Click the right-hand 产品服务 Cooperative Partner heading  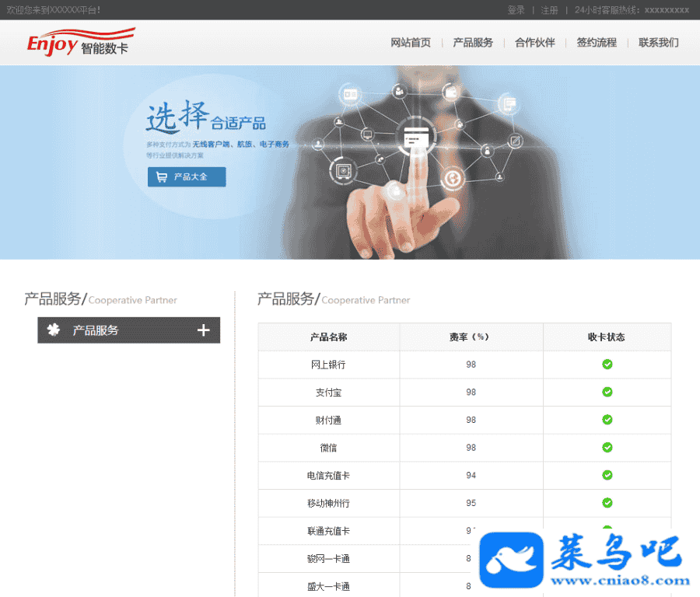pos(334,298)
